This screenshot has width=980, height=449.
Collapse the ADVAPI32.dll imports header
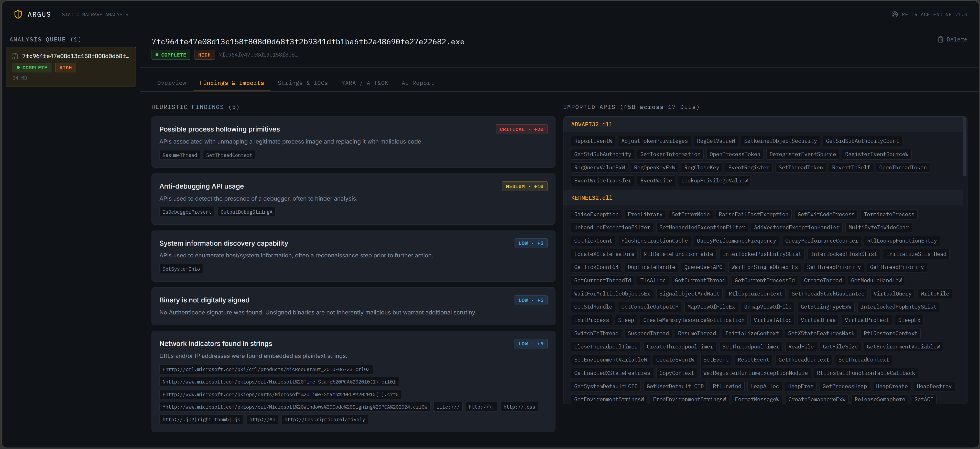pos(763,124)
